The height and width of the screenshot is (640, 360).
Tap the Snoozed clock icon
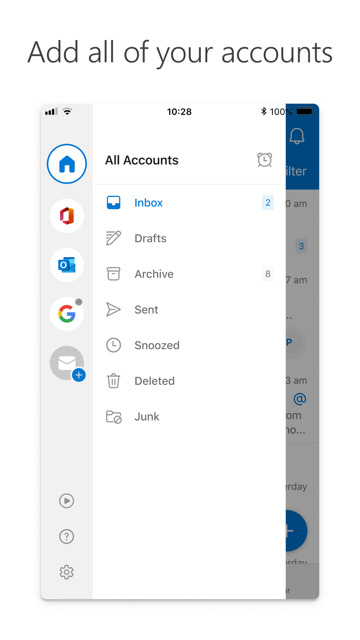click(113, 345)
